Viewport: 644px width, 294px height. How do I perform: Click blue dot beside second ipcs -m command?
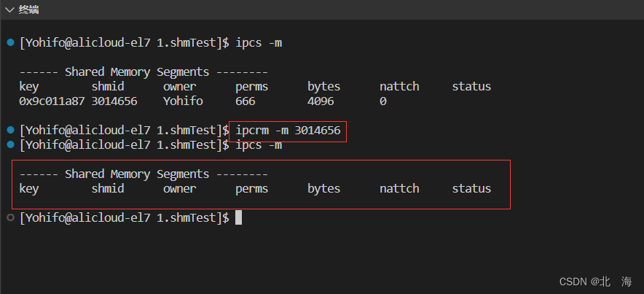(x=11, y=144)
